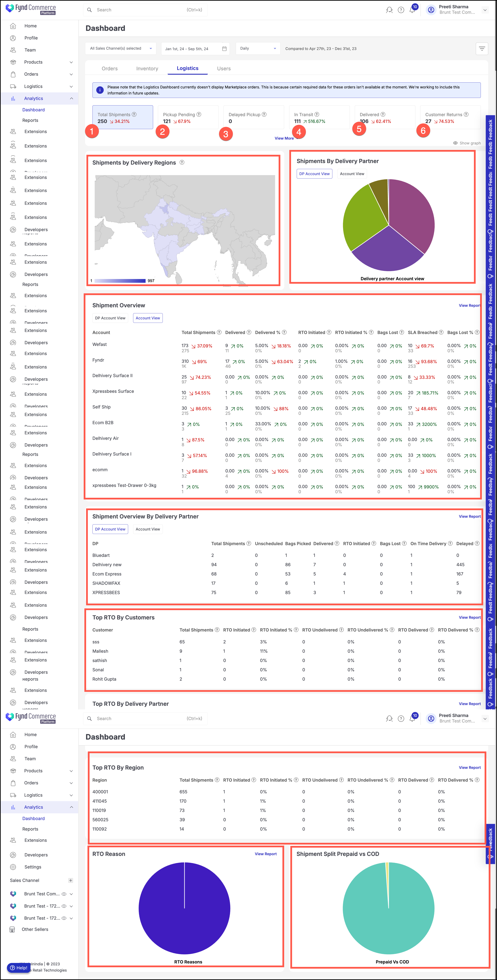Click customer Rohit Gupta in Top RTO By Customers
The image size is (497, 980).
(x=104, y=679)
